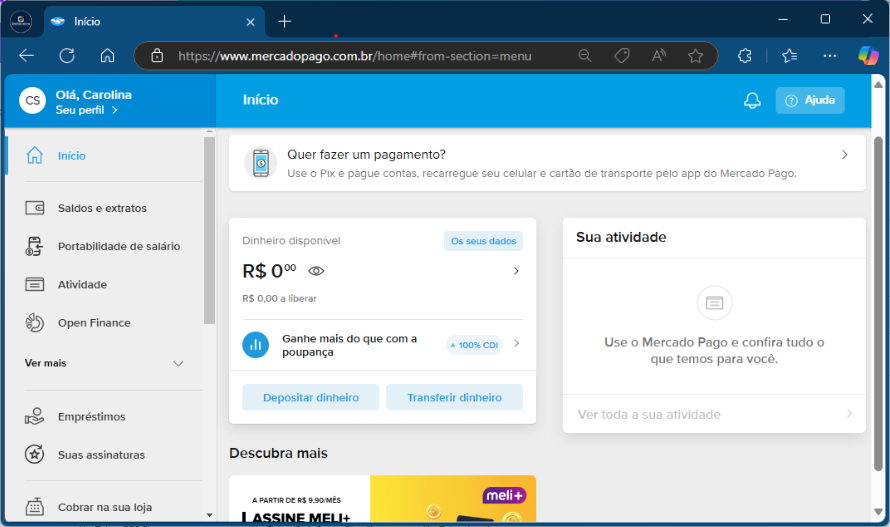Go back to previous page
The image size is (890, 527).
[x=27, y=56]
